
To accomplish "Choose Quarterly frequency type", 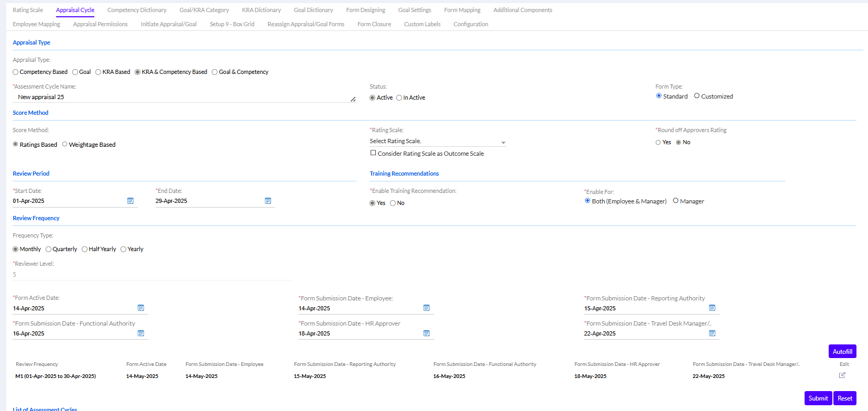I will [x=49, y=250].
